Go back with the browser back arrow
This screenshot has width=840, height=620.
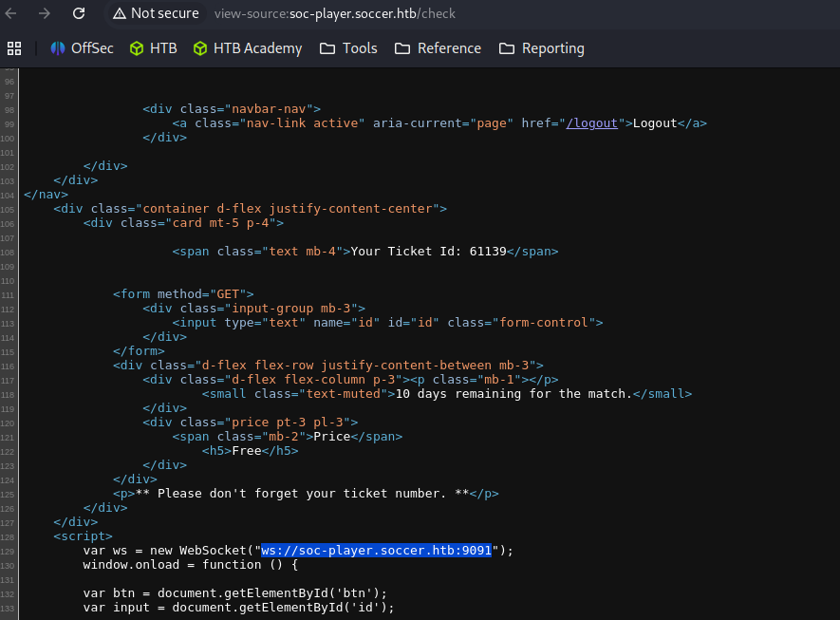coord(10,13)
